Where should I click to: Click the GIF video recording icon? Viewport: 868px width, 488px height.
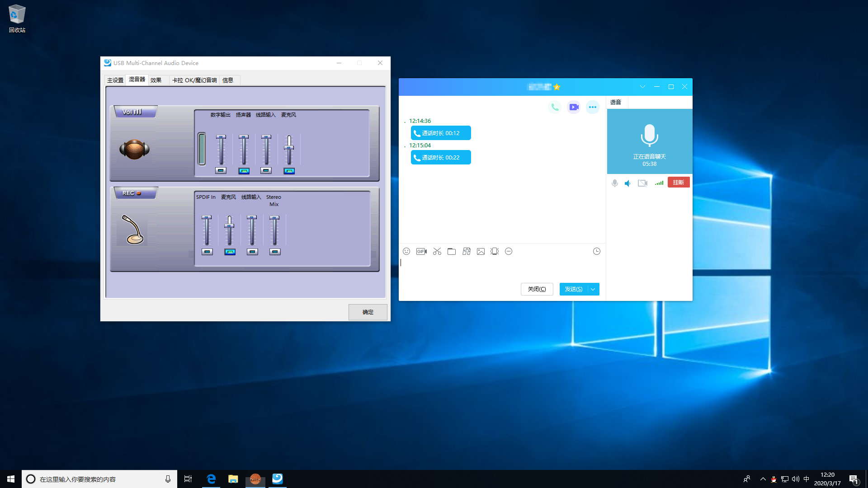pyautogui.click(x=421, y=251)
